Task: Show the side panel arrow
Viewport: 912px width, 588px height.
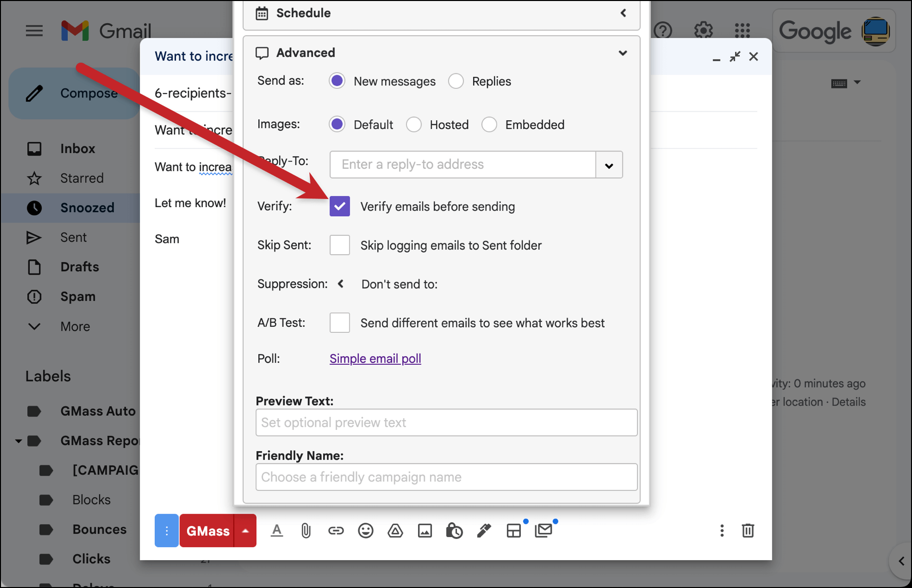Action: tap(901, 561)
